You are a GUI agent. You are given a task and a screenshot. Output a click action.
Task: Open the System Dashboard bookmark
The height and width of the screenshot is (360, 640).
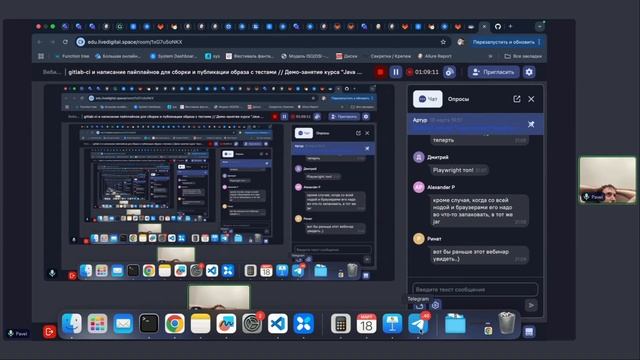point(173,56)
